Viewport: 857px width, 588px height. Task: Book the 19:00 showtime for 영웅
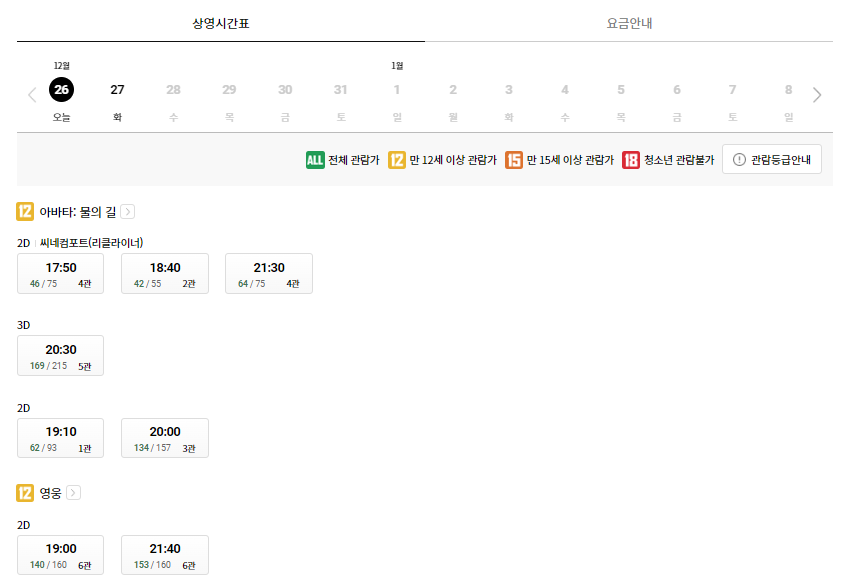60,554
